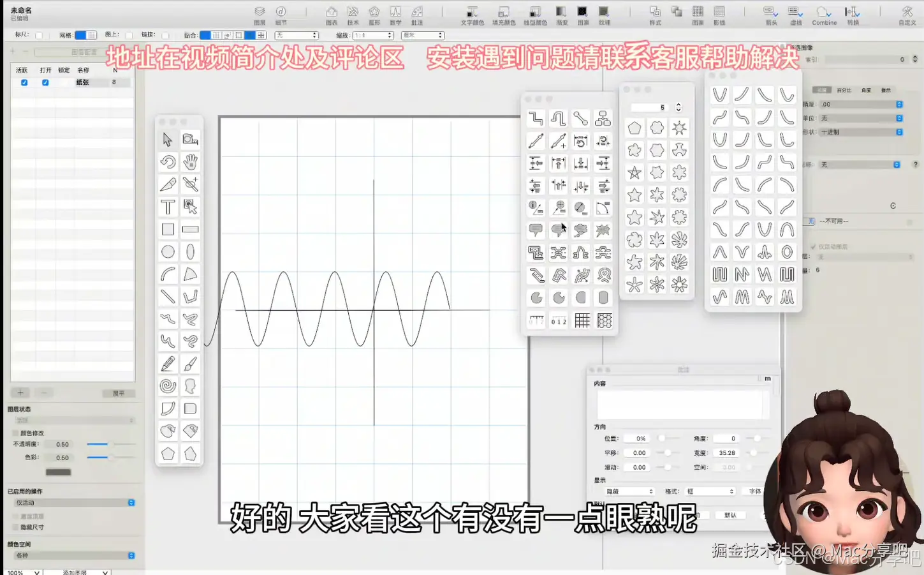Open the 形状 十进制 dropdown

[861, 132]
